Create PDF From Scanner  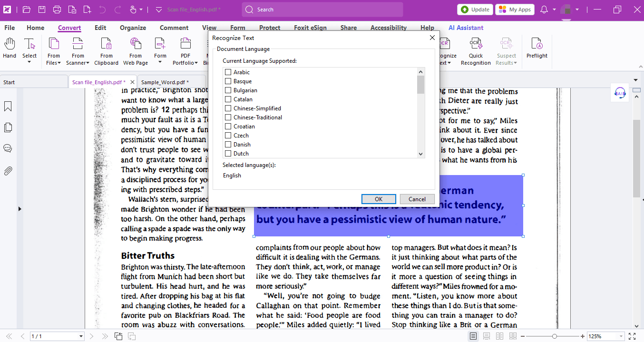pyautogui.click(x=78, y=51)
